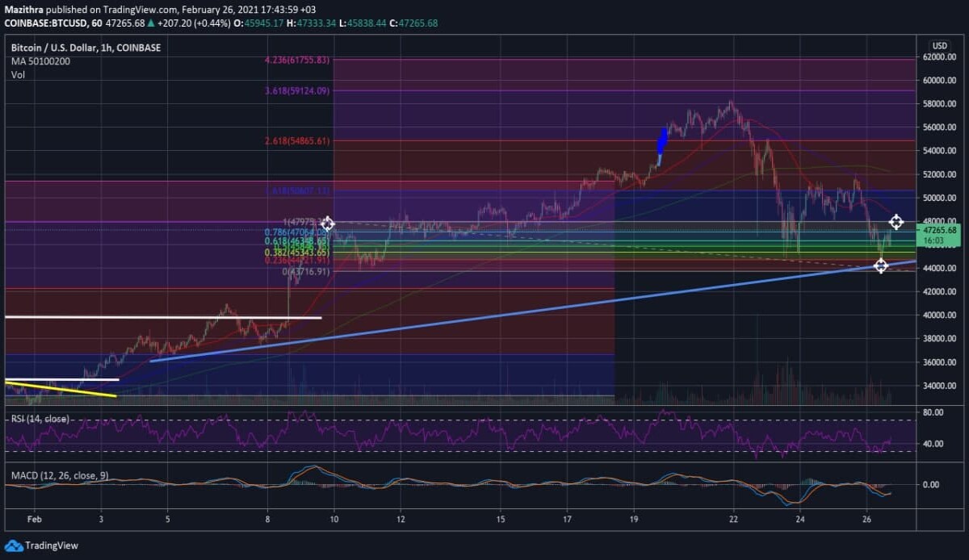Screen dimensions: 969x560
Task: Click the 54000.00 price axis label
Action: tap(942, 151)
